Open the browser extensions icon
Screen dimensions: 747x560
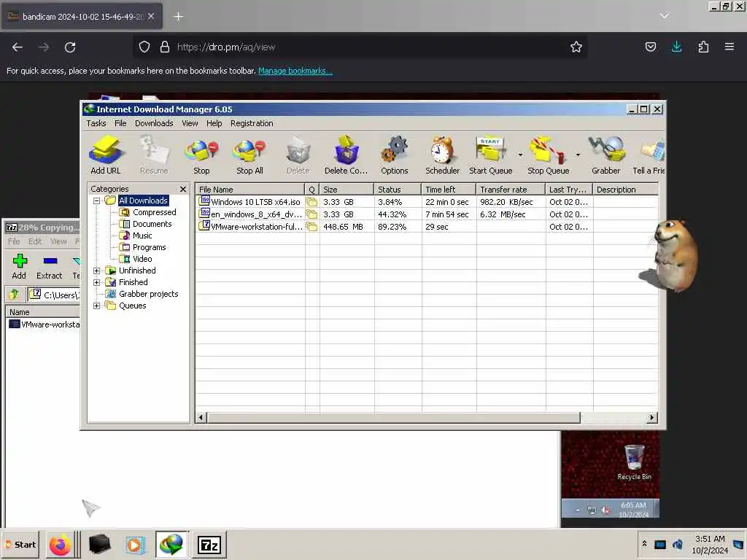(x=703, y=47)
